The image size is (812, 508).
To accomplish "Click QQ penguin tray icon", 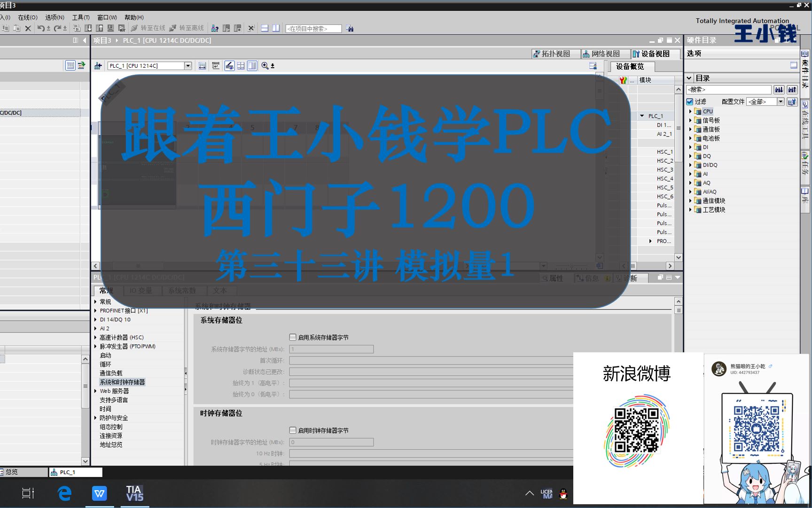I will pyautogui.click(x=563, y=494).
